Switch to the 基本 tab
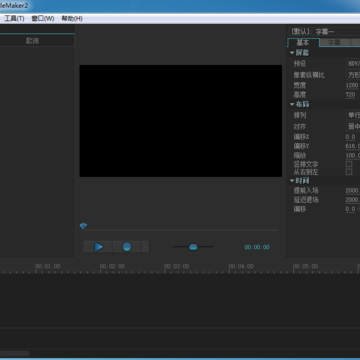Image resolution: width=360 pixels, height=360 pixels. (x=303, y=42)
